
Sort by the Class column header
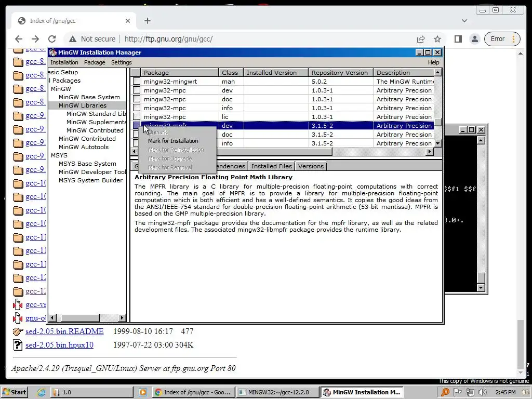pos(231,73)
